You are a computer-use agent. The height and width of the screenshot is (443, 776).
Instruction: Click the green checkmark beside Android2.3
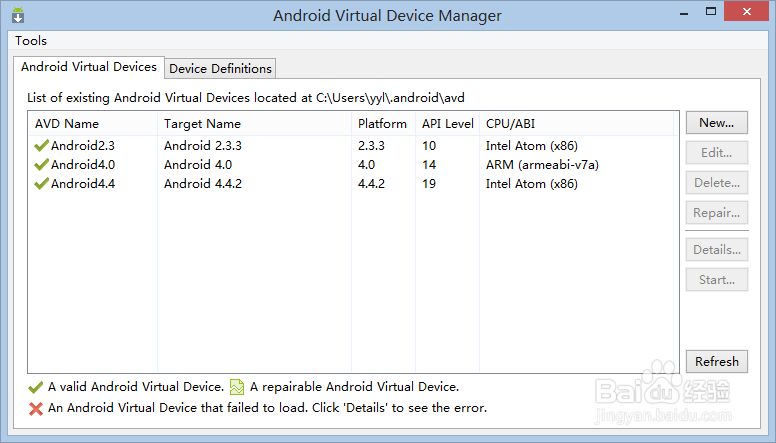[x=41, y=145]
